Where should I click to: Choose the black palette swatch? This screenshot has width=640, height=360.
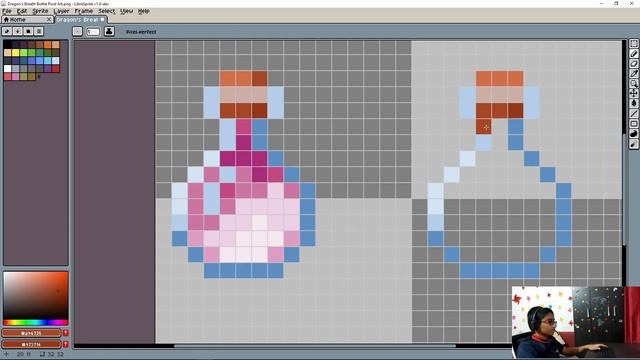point(7,44)
